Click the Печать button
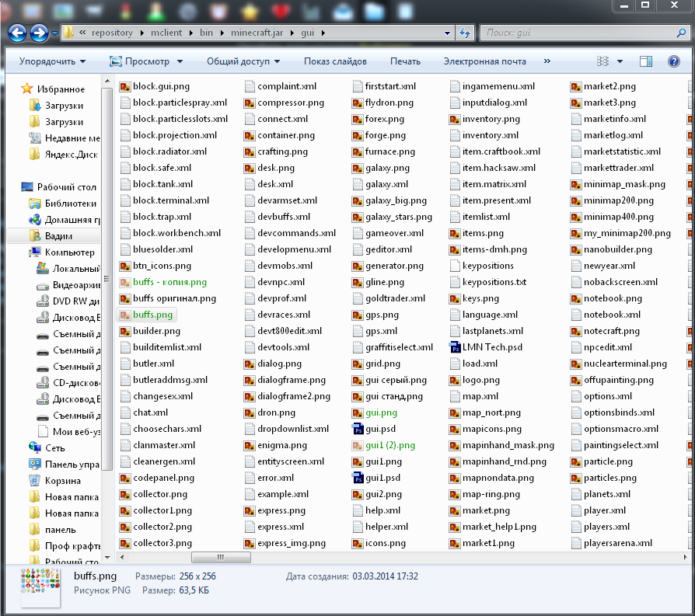The width and height of the screenshot is (695, 616). click(x=405, y=61)
